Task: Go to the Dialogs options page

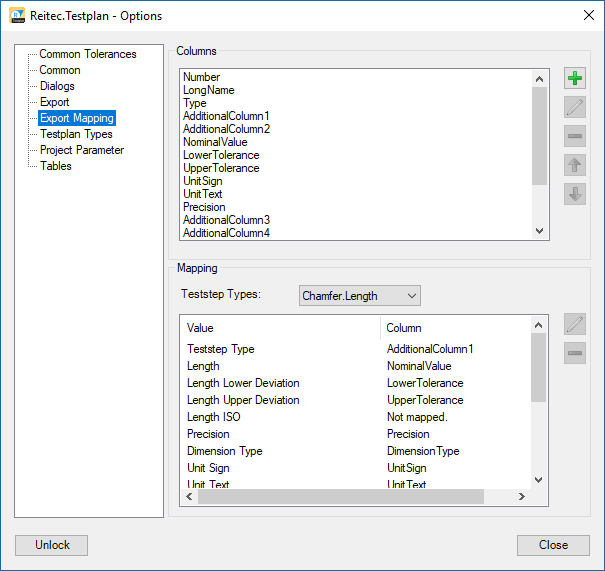Action: [x=57, y=86]
